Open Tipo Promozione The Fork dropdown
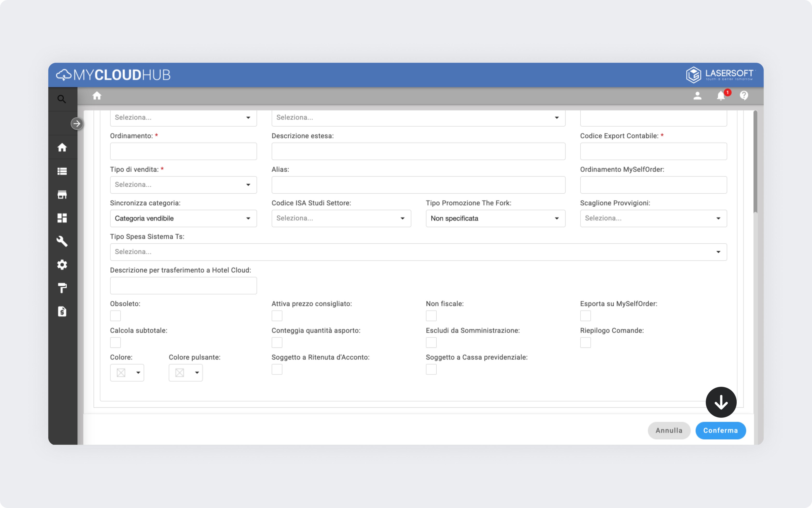 495,218
